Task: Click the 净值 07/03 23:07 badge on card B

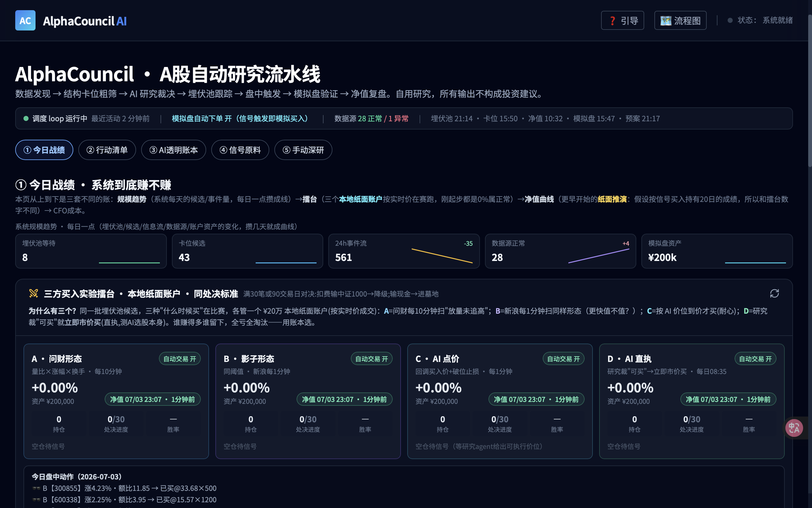Action: [x=344, y=399]
